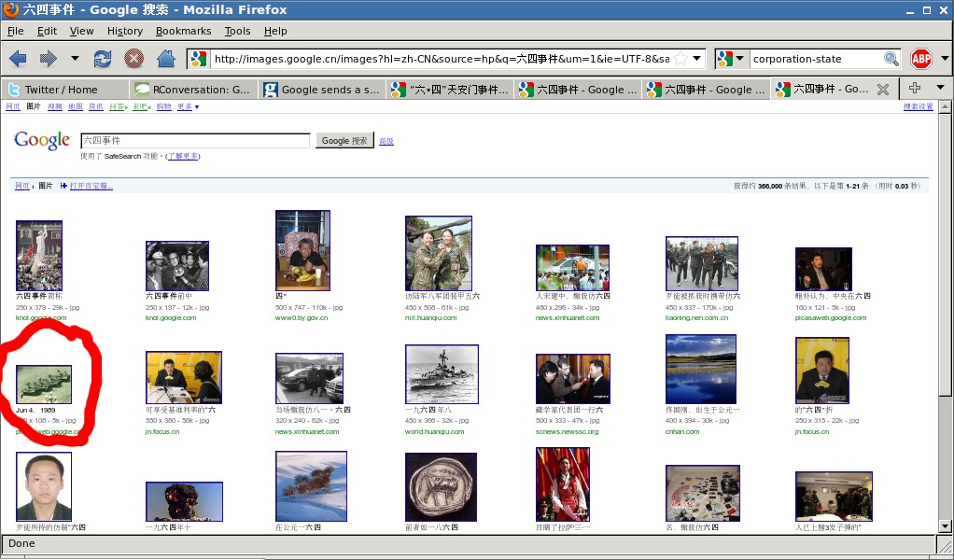
Task: Open the ancient coin thumbnail
Action: tap(442, 487)
